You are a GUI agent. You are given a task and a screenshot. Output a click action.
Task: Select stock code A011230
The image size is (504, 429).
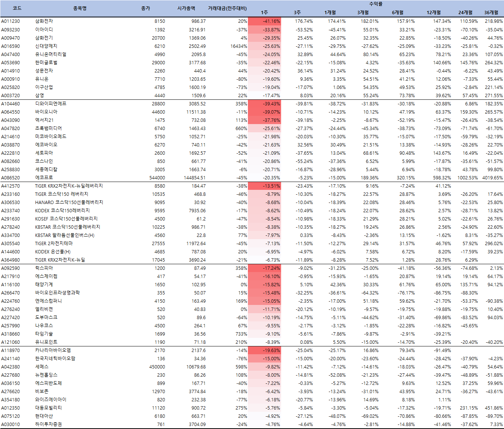(10, 21)
